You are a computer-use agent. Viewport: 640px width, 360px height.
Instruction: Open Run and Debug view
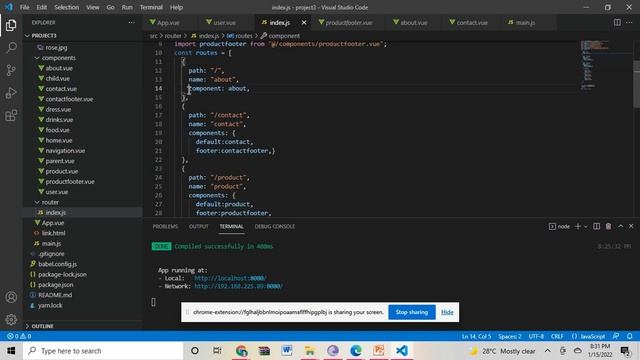(x=11, y=93)
